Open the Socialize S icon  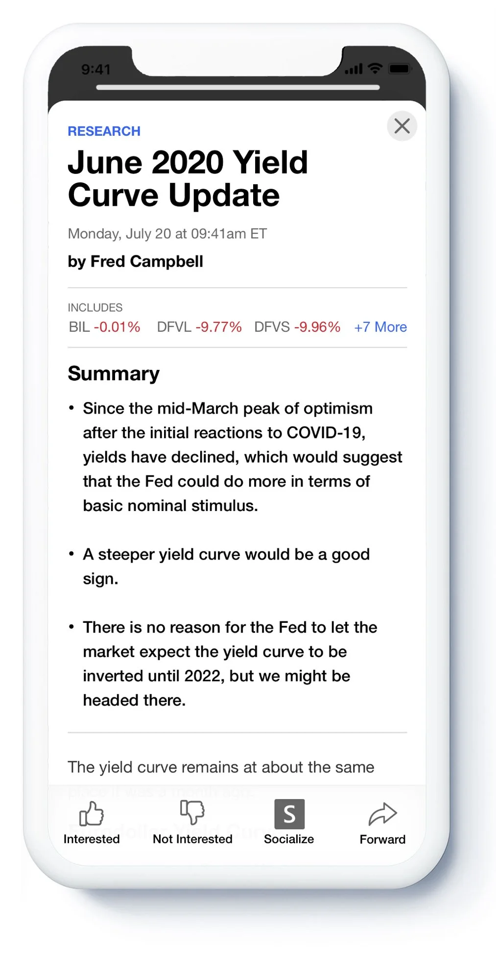[289, 814]
